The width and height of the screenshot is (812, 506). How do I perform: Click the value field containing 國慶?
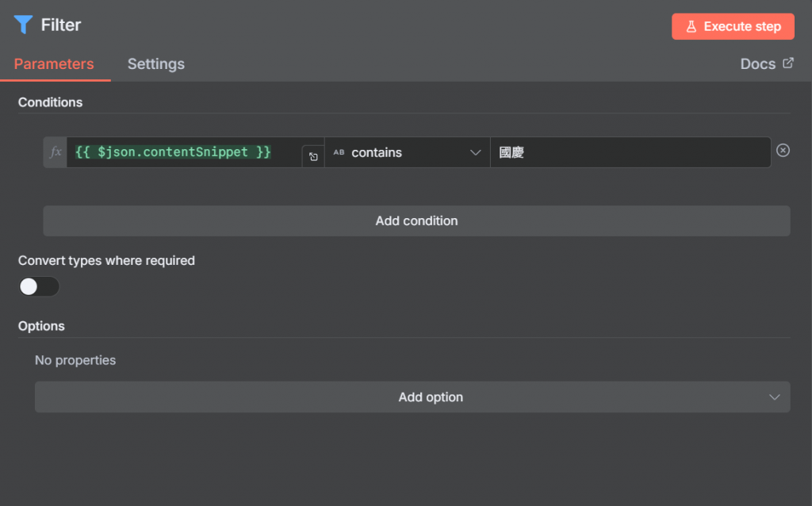630,152
